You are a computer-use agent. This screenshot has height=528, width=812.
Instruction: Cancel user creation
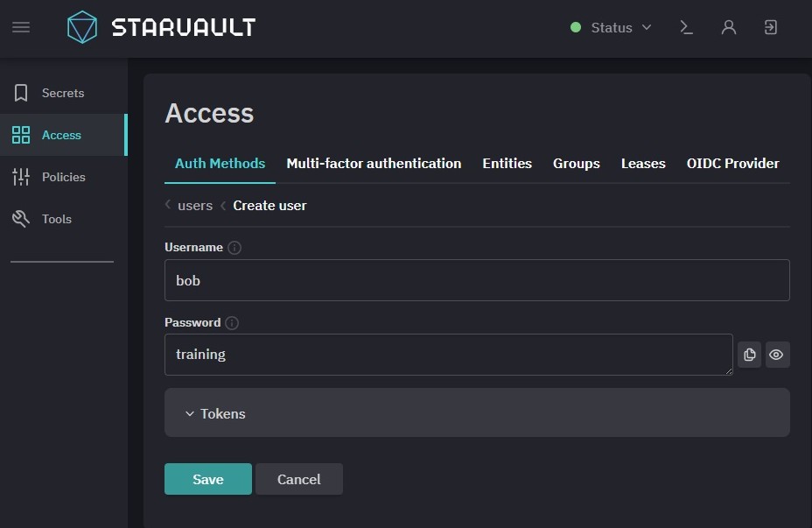(298, 479)
